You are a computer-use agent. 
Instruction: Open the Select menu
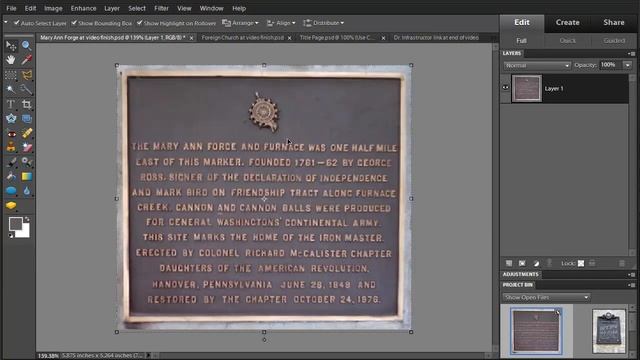point(137,8)
